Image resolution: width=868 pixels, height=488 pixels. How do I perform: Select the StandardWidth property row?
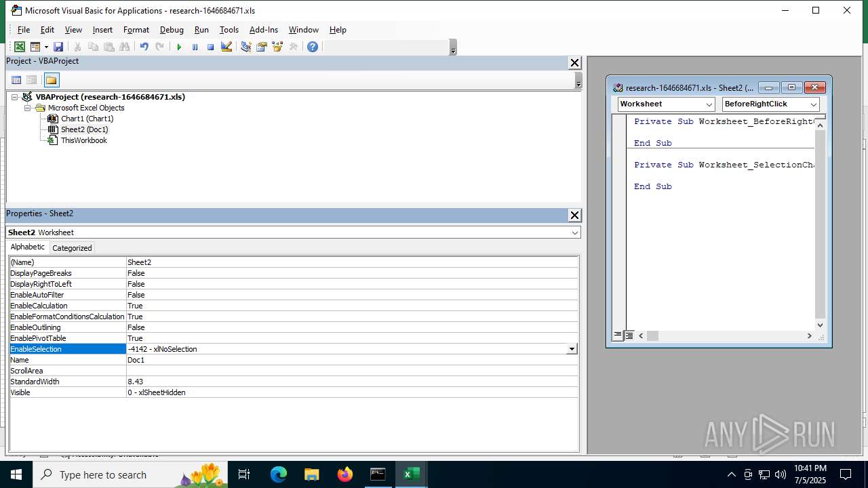click(294, 382)
